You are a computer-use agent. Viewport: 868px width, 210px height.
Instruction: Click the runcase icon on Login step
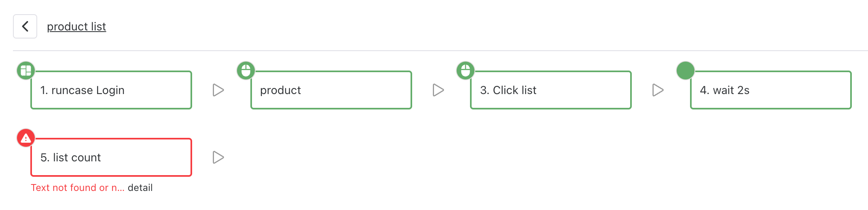click(26, 71)
